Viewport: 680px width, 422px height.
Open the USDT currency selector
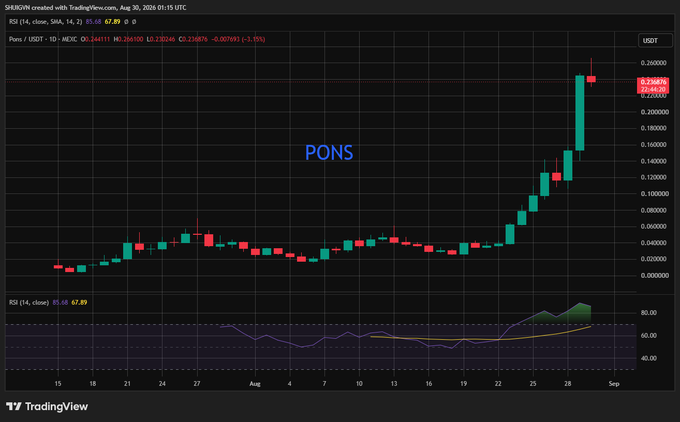click(x=655, y=41)
